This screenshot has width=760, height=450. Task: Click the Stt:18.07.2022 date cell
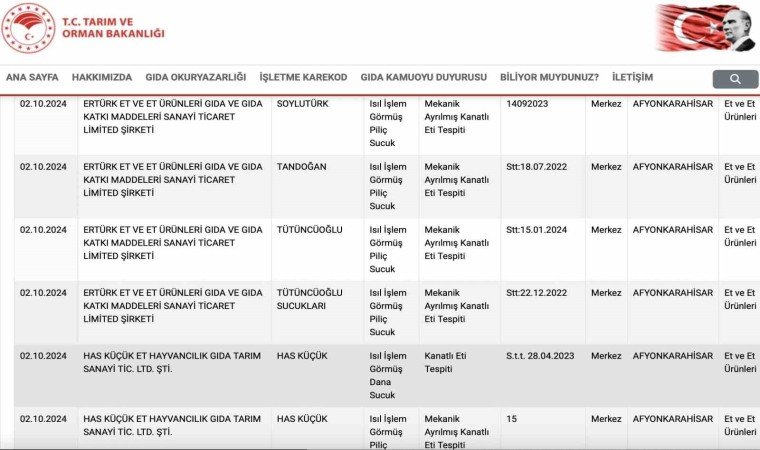(537, 167)
